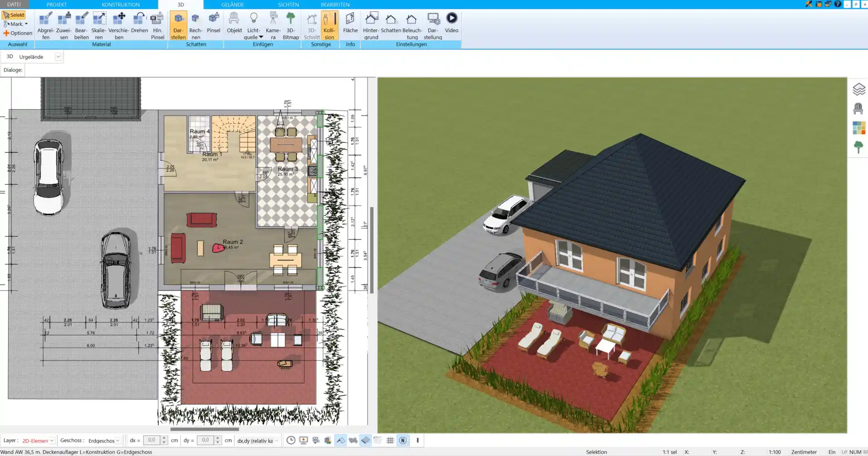The width and height of the screenshot is (868, 456).
Task: Open the help question mark icon
Action: coord(838,4)
